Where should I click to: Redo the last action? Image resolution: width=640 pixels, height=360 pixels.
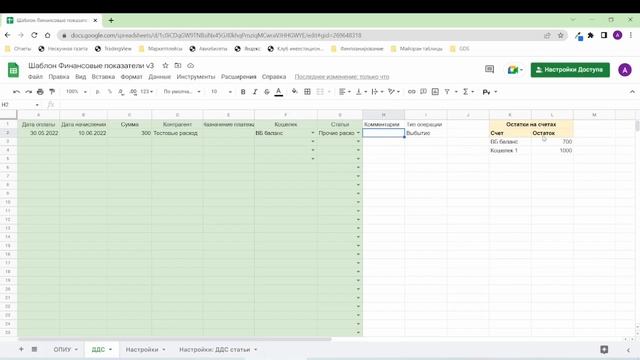click(x=28, y=92)
